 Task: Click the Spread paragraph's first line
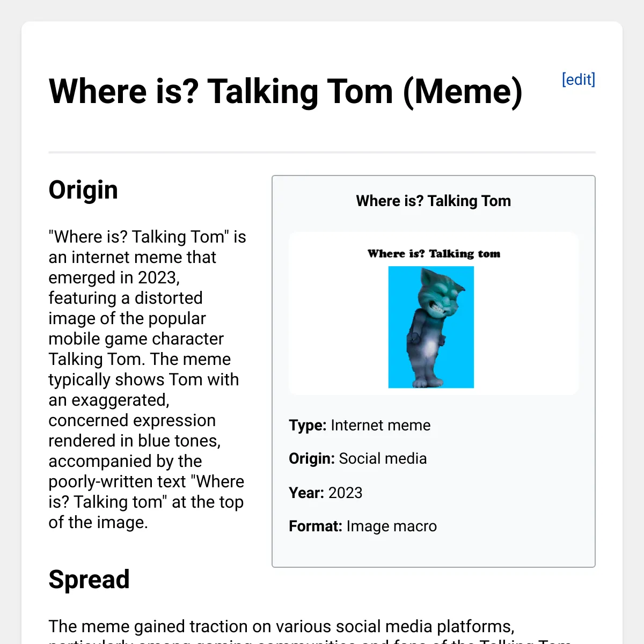(x=281, y=626)
